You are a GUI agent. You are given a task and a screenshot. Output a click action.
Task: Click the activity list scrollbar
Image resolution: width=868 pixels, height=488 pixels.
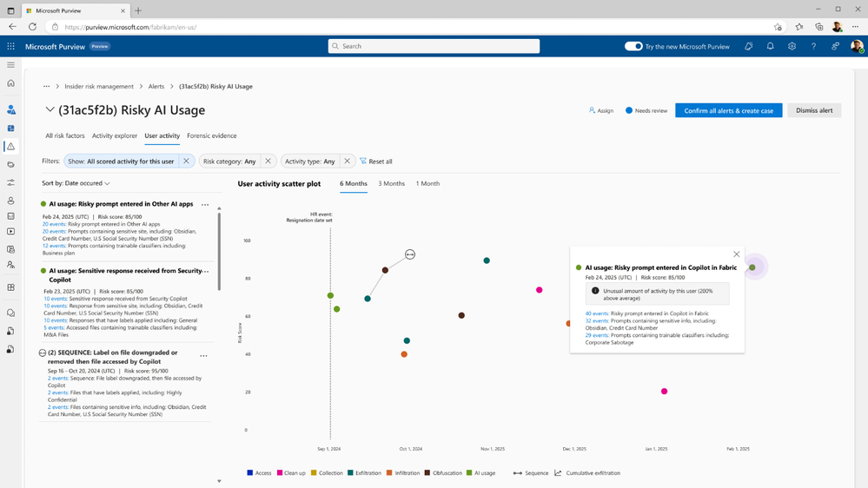[x=219, y=252]
